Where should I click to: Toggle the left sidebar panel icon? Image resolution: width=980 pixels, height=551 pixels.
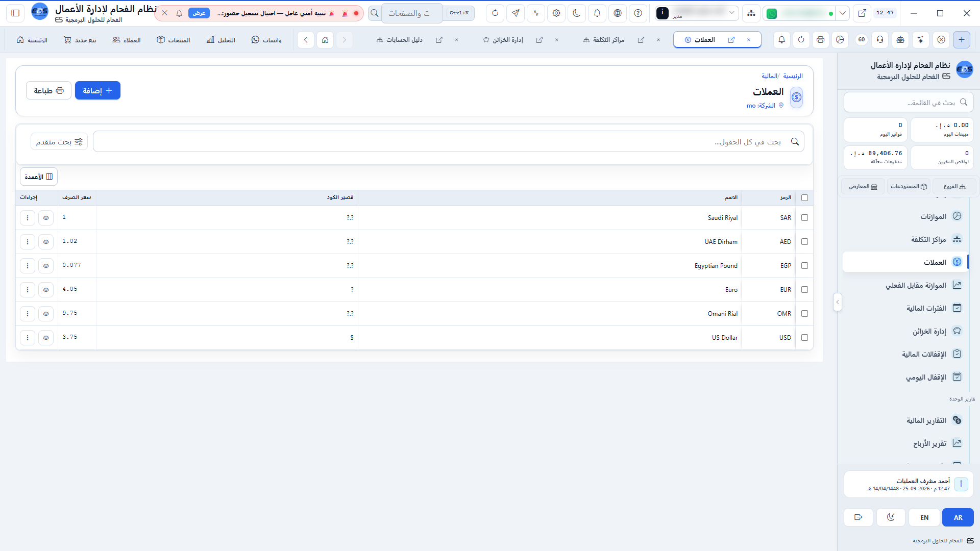[x=15, y=13]
